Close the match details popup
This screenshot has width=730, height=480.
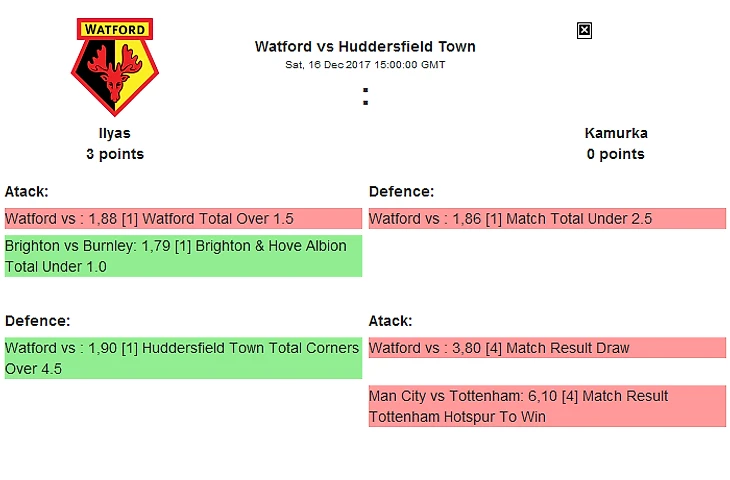(x=584, y=31)
